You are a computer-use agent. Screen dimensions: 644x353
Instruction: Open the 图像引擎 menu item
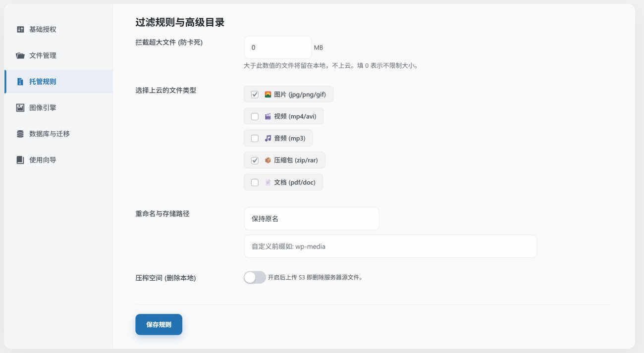[43, 107]
